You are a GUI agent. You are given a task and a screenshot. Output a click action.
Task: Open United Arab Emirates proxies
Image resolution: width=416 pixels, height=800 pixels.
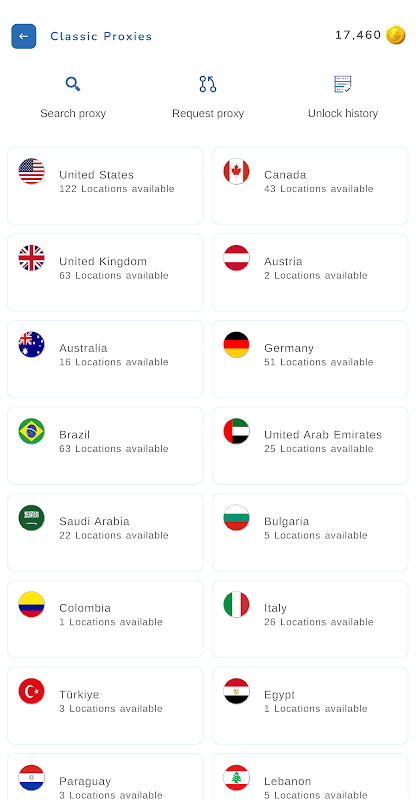coord(310,446)
